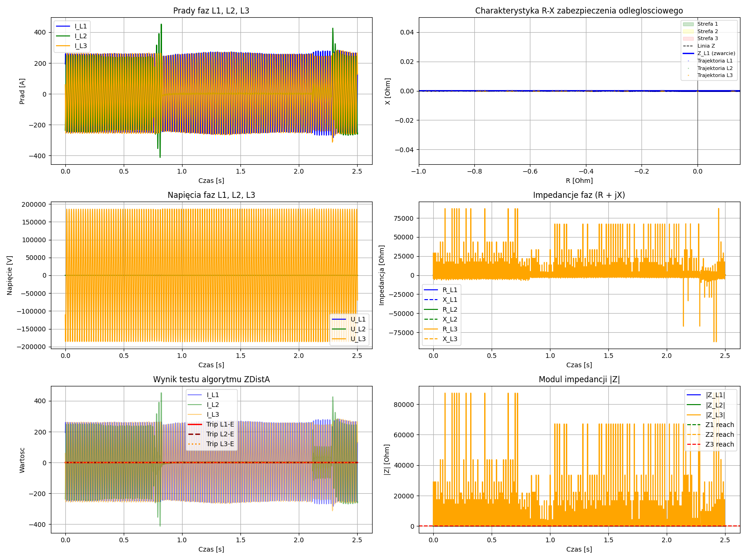Viewport: 747px width, 560px height.
Task: Click the 'Napięcie [V]' y-axis label
Action: click(10, 275)
